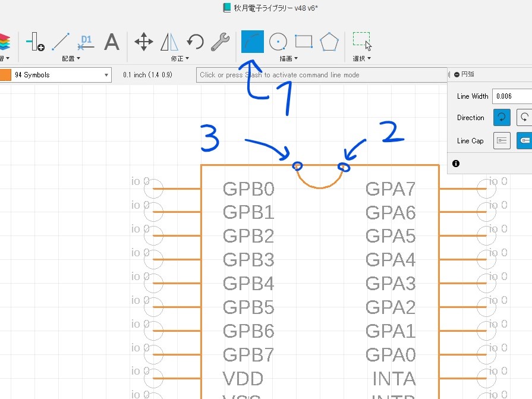Click the grid size 0.1 inch readout
The width and height of the screenshot is (532, 399).
147,75
